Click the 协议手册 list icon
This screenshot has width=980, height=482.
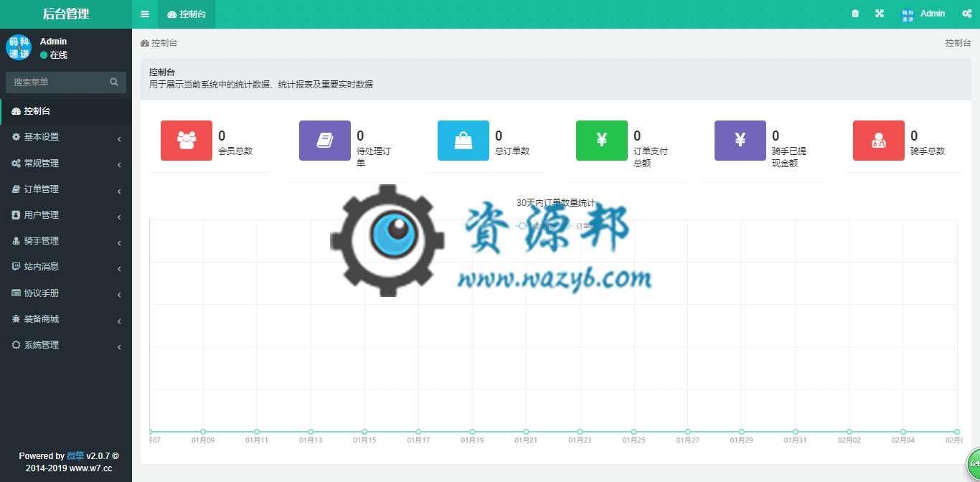pyautogui.click(x=16, y=293)
